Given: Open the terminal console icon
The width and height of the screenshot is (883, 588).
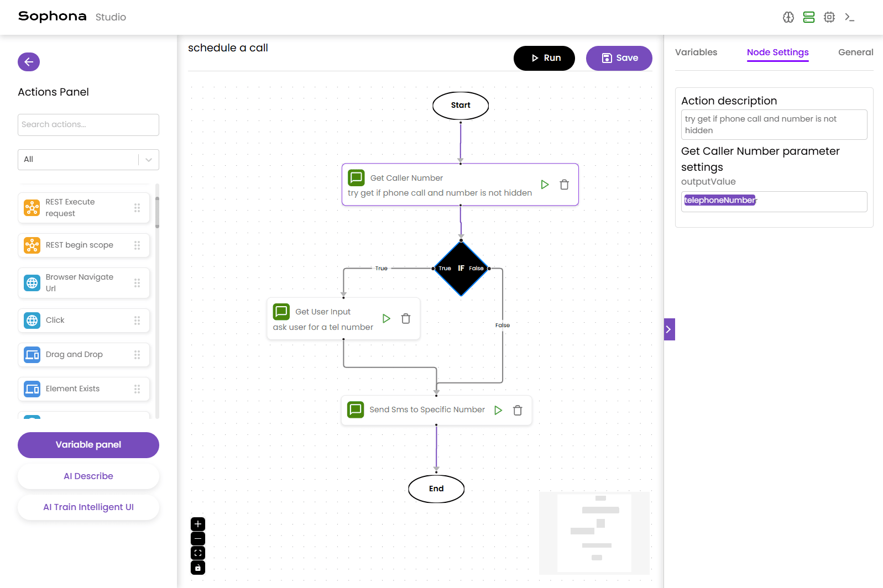Looking at the screenshot, I should click(x=850, y=17).
